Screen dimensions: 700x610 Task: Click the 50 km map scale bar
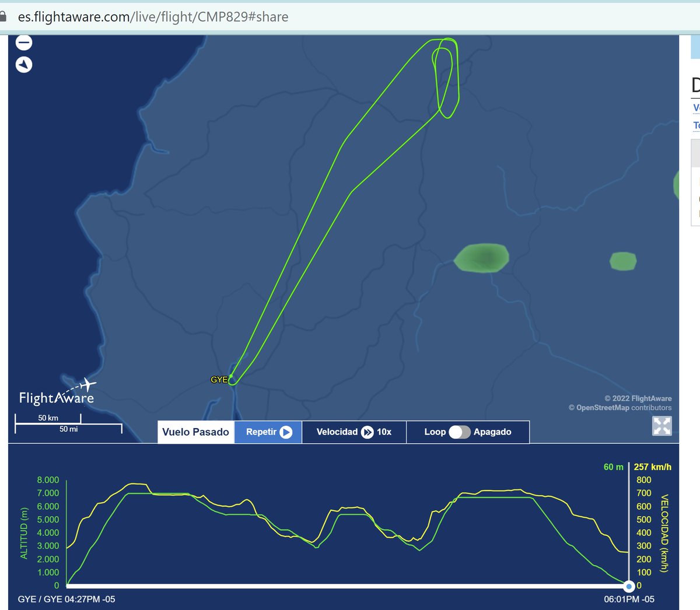pos(48,418)
